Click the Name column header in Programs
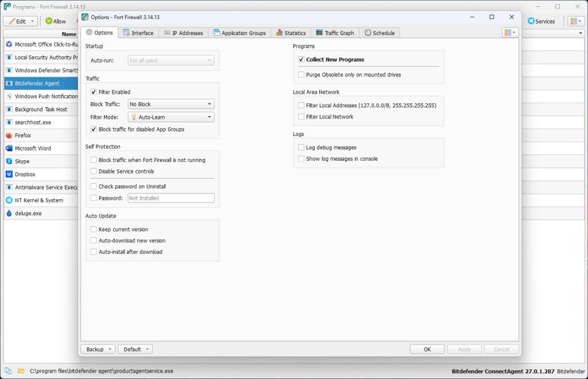This screenshot has height=379, width=588. [x=69, y=34]
